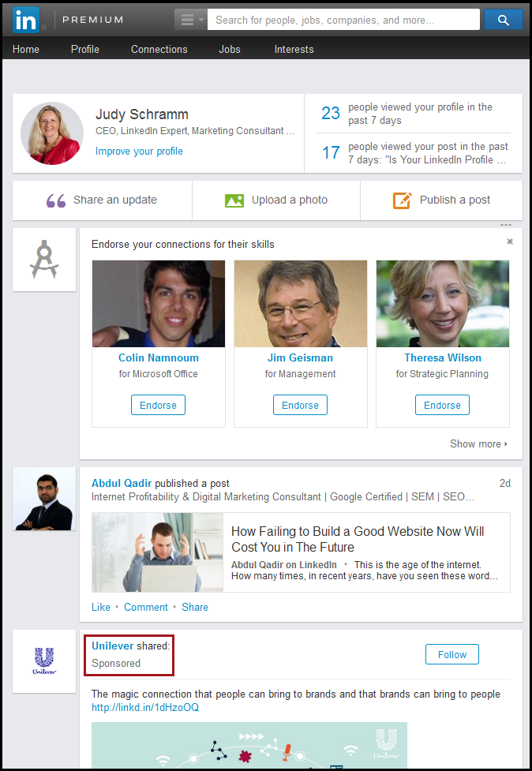This screenshot has height=771, width=532.
Task: Click the blue search magnifier button
Action: pyautogui.click(x=503, y=20)
